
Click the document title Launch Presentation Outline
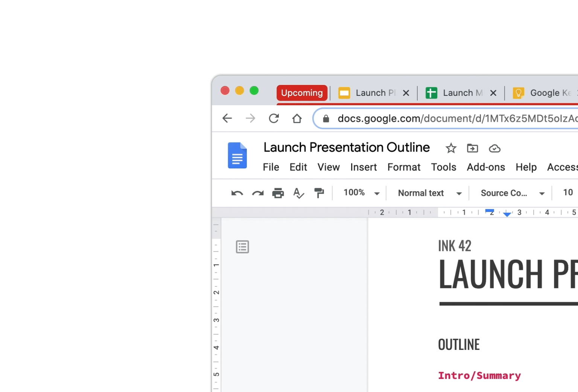tap(347, 147)
